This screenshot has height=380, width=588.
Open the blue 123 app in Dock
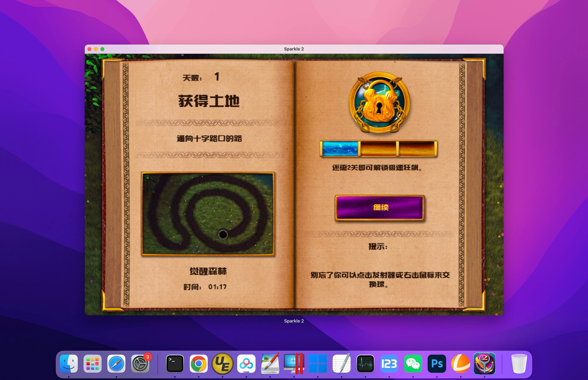tap(389, 363)
